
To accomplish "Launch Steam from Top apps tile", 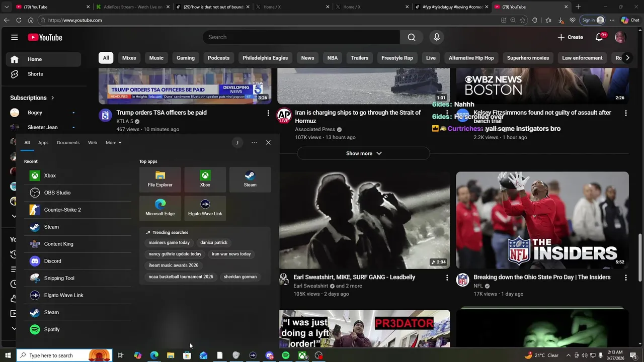I will (x=250, y=179).
